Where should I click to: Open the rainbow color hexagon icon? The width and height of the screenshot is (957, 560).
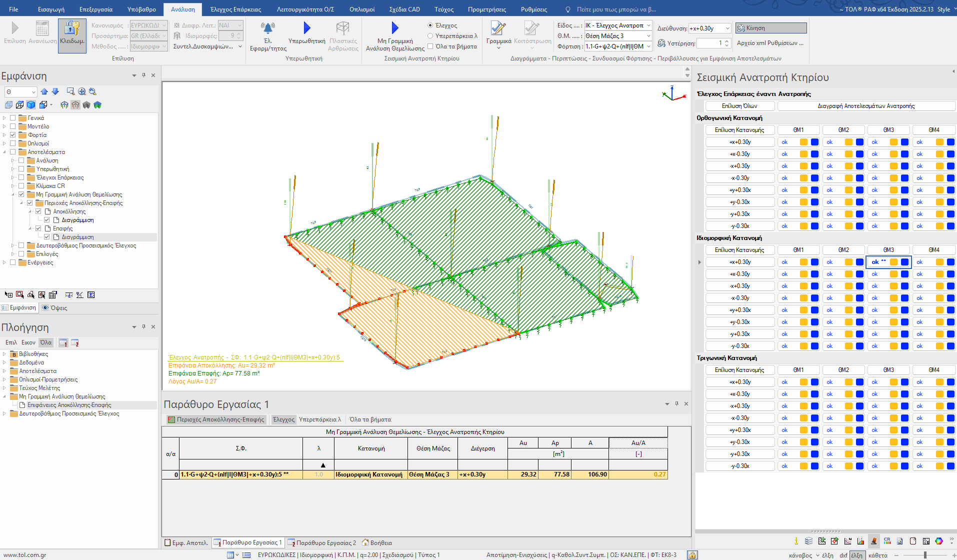tap(939, 541)
